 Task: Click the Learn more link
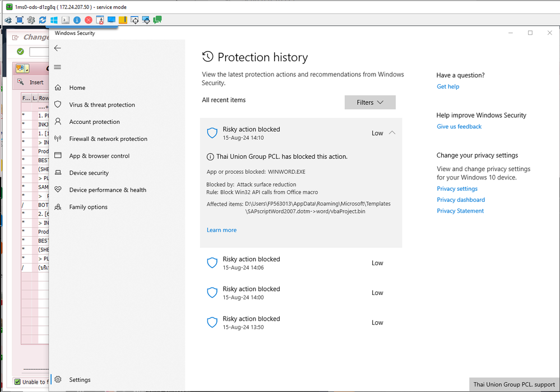click(x=221, y=230)
